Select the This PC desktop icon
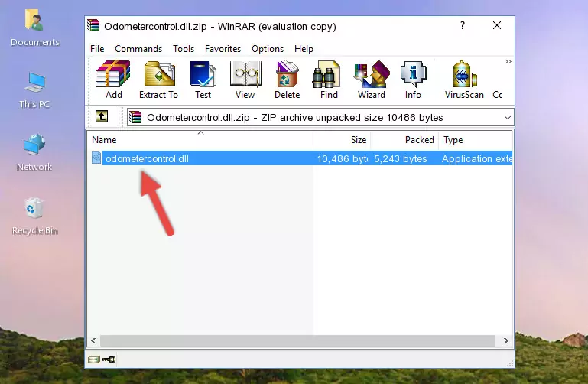The height and width of the screenshot is (384, 588). [x=35, y=90]
